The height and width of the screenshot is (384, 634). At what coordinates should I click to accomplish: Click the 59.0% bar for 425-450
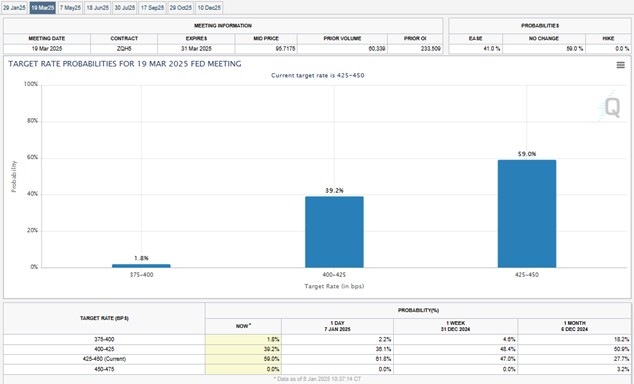(x=527, y=213)
